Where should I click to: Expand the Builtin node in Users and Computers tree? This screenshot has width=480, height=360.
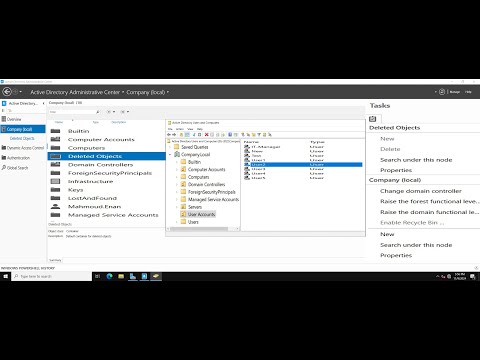pyautogui.click(x=177, y=162)
